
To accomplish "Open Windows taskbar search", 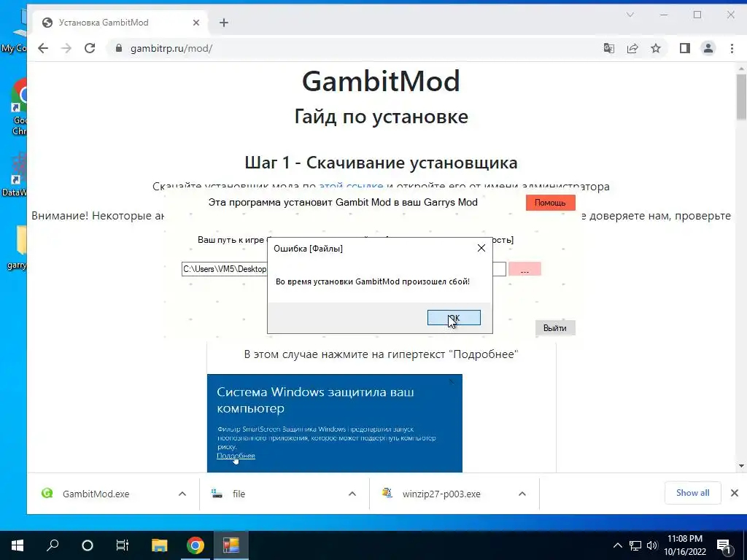I will 53,545.
